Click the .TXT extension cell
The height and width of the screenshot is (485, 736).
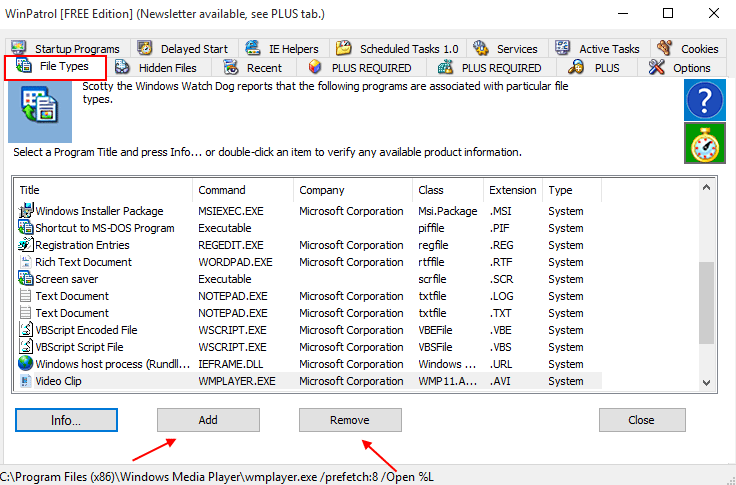(500, 313)
